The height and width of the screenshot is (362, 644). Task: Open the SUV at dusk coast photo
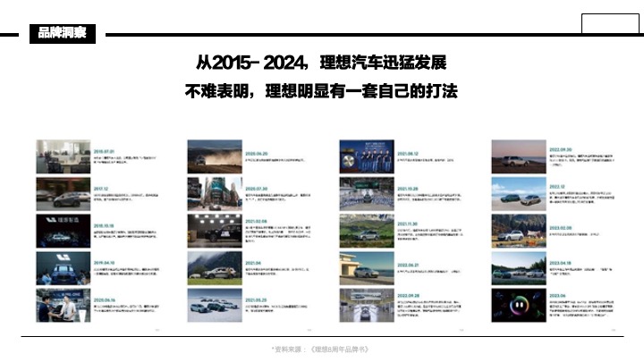click(519, 156)
